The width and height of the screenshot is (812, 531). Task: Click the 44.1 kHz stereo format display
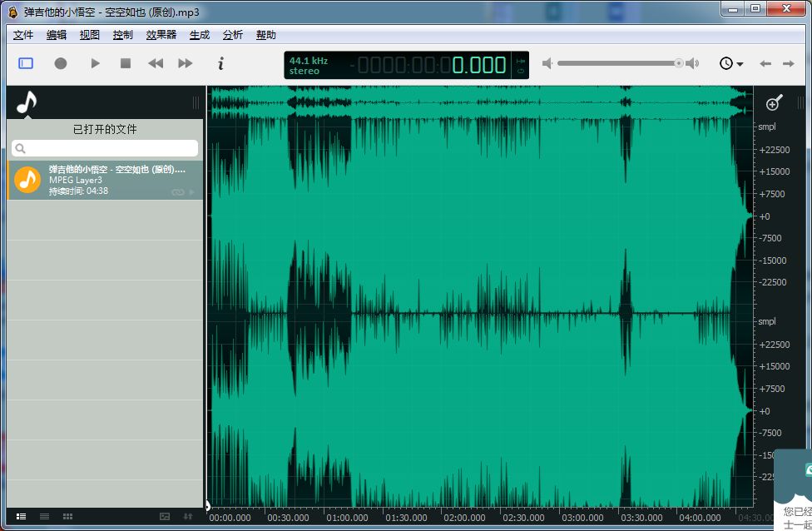pyautogui.click(x=309, y=66)
